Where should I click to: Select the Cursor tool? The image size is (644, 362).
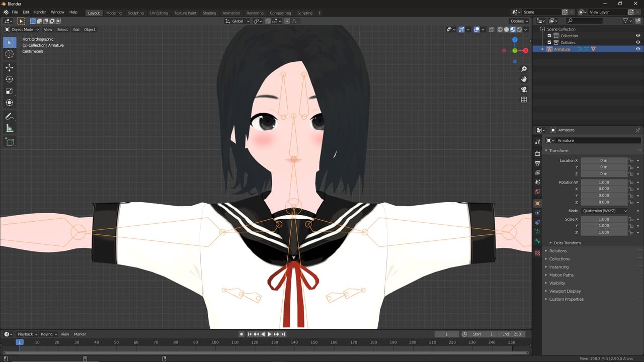coord(10,54)
